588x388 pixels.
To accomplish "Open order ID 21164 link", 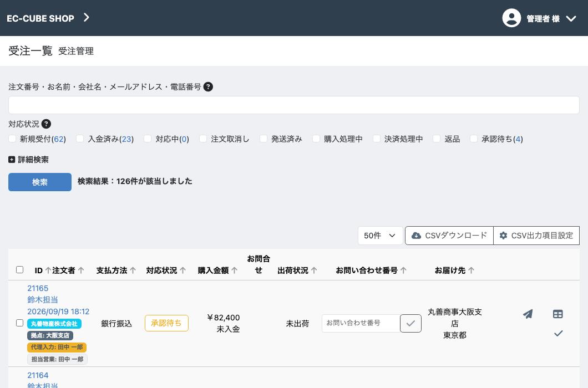I will click(x=38, y=375).
